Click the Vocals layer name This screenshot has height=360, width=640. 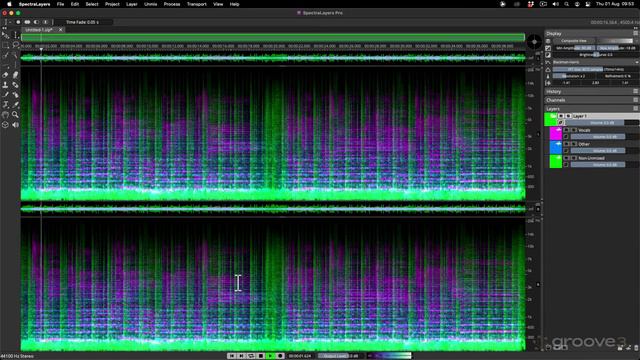pyautogui.click(x=584, y=130)
